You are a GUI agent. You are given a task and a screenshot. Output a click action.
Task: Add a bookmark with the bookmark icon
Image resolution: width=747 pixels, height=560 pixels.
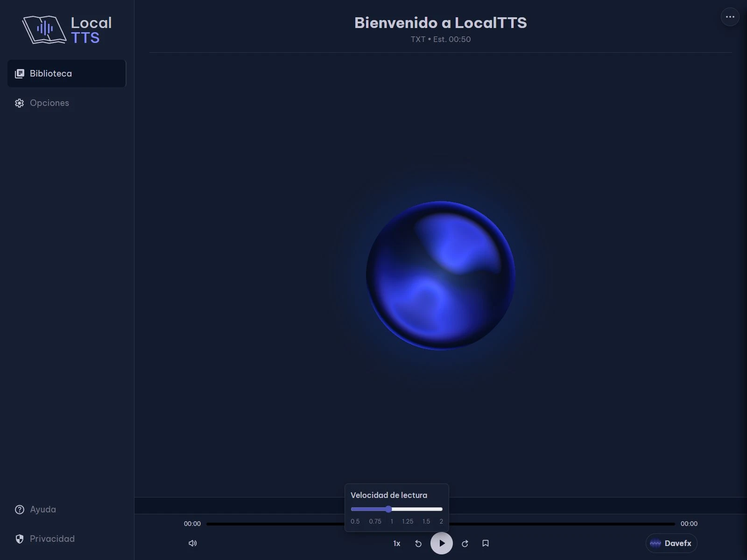[486, 543]
